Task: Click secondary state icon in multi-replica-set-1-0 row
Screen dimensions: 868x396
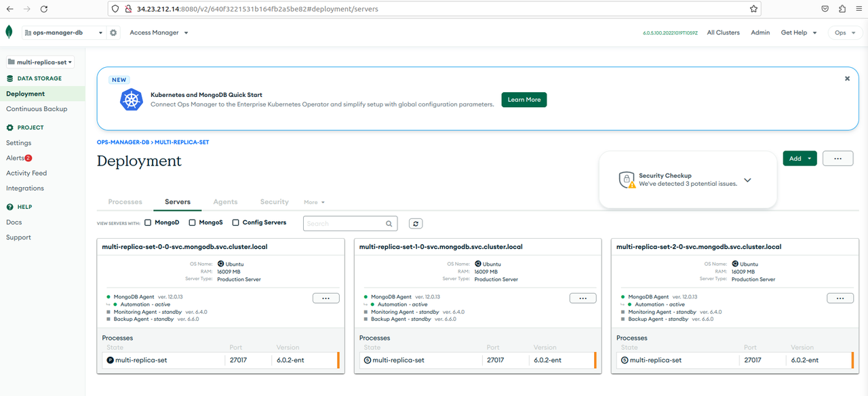Action: click(x=368, y=360)
